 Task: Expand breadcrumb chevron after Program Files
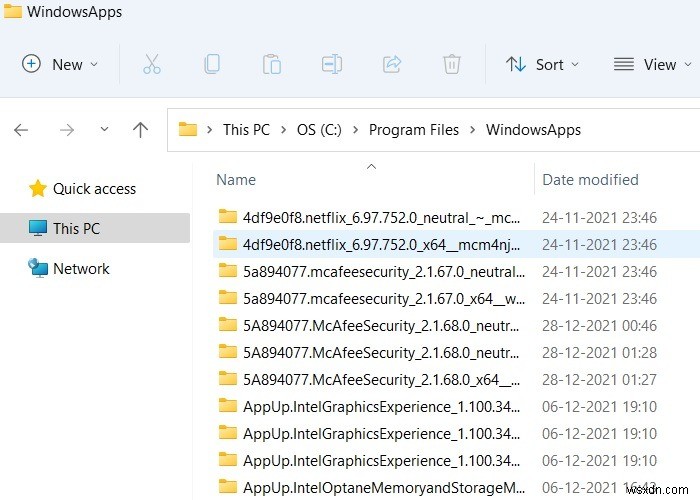click(x=472, y=130)
